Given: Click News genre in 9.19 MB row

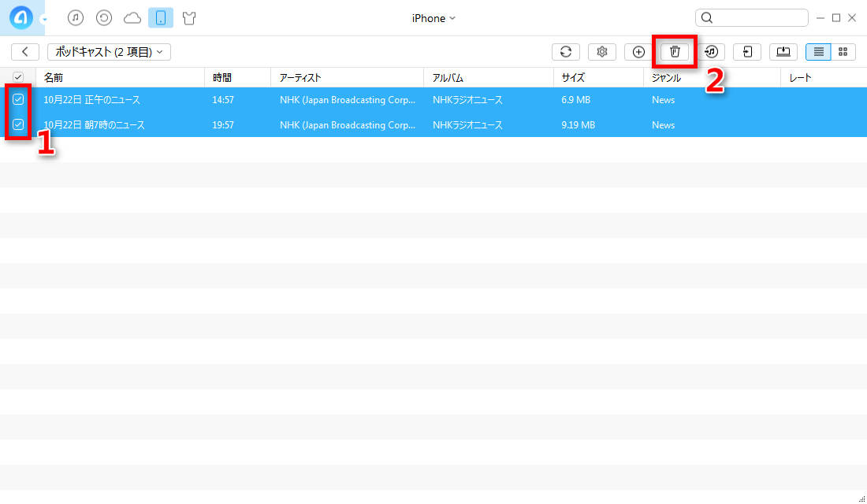Looking at the screenshot, I should [663, 125].
